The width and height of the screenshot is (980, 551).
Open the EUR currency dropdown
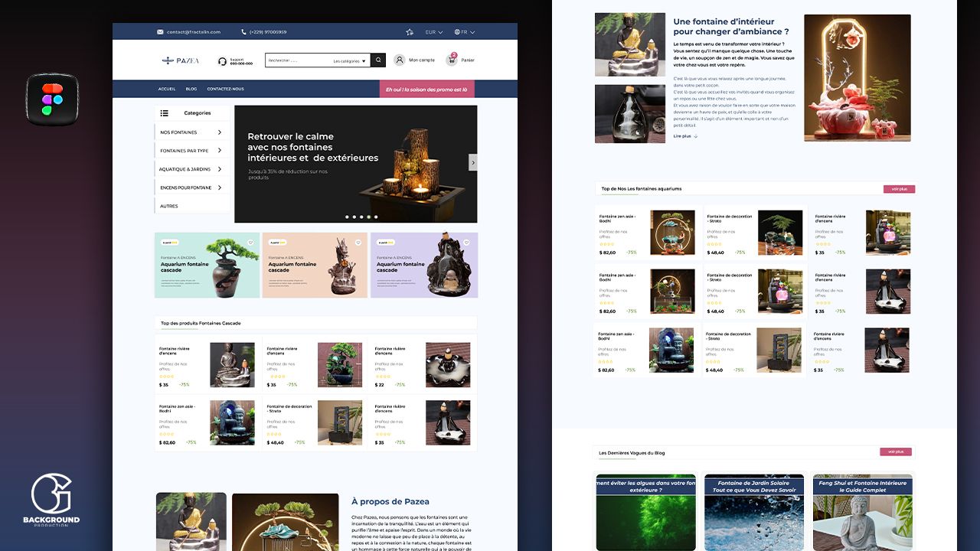point(434,32)
